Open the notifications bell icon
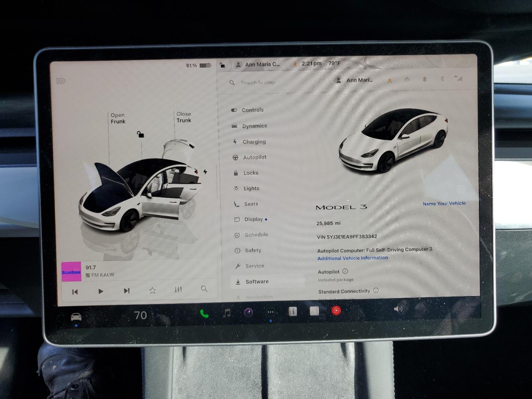This screenshot has height=399, width=532. [424, 79]
